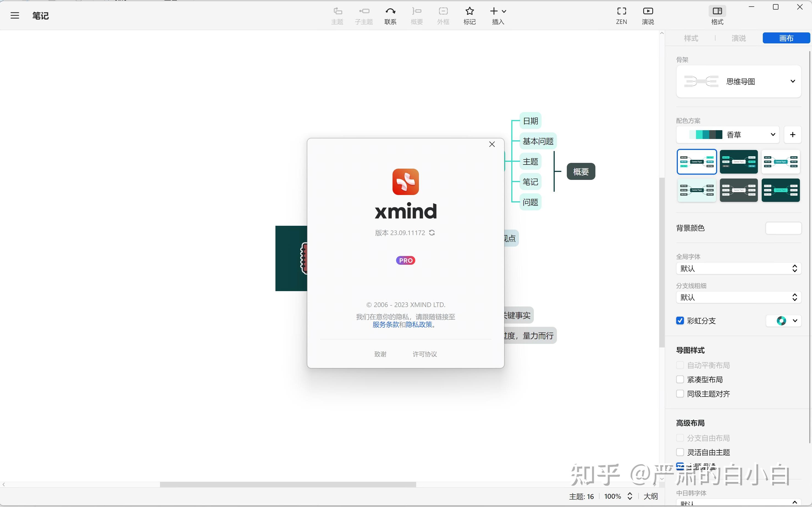
Task: Open the 标记 (marker) tool
Action: (x=469, y=15)
